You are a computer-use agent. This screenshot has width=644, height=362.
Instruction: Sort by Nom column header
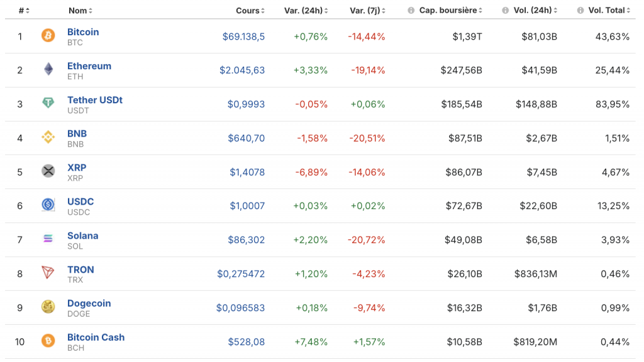(80, 11)
